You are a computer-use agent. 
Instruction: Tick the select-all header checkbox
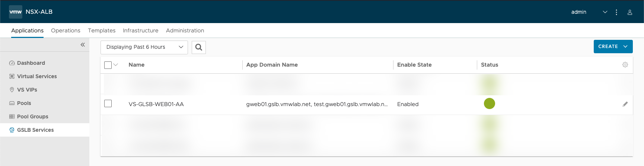[x=108, y=65]
